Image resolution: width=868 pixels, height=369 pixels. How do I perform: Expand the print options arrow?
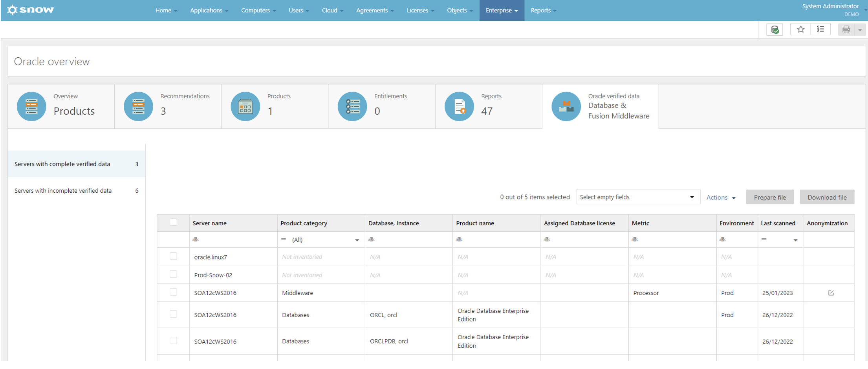click(860, 30)
